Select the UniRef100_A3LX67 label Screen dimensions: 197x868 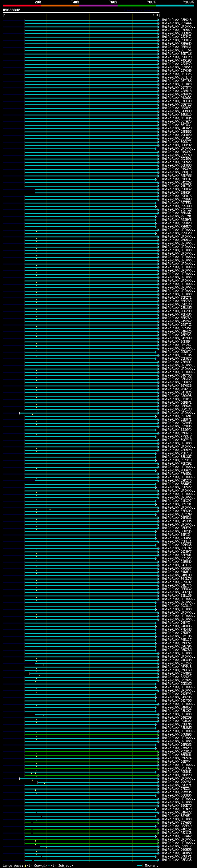177,711
